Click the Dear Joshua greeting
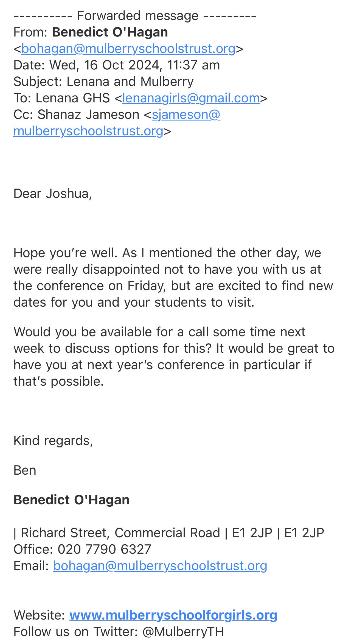This screenshot has width=354, height=644. pyautogui.click(x=53, y=194)
